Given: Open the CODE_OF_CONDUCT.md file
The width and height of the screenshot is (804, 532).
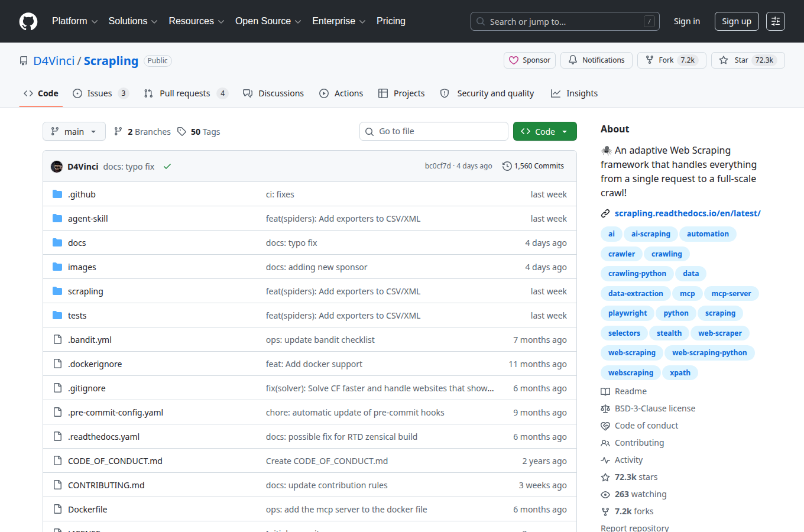Looking at the screenshot, I should click(115, 460).
